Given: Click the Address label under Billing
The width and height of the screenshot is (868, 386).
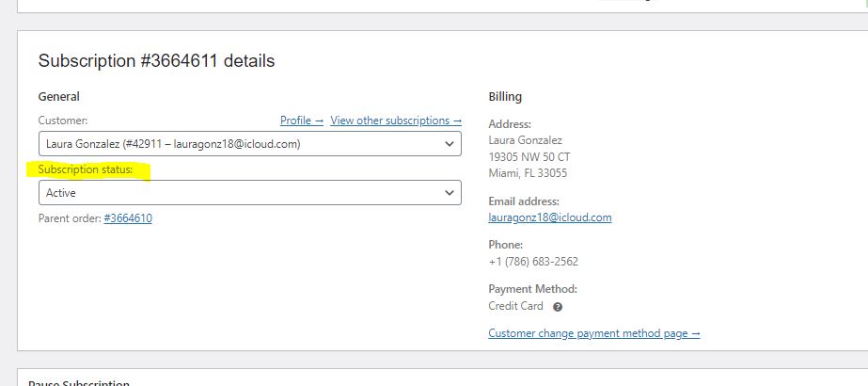Looking at the screenshot, I should [510, 124].
